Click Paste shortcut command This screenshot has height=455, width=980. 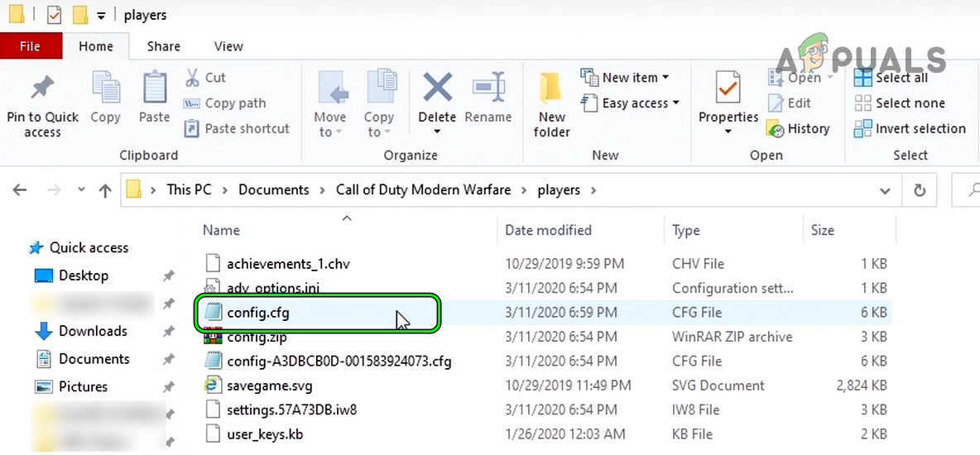click(237, 128)
